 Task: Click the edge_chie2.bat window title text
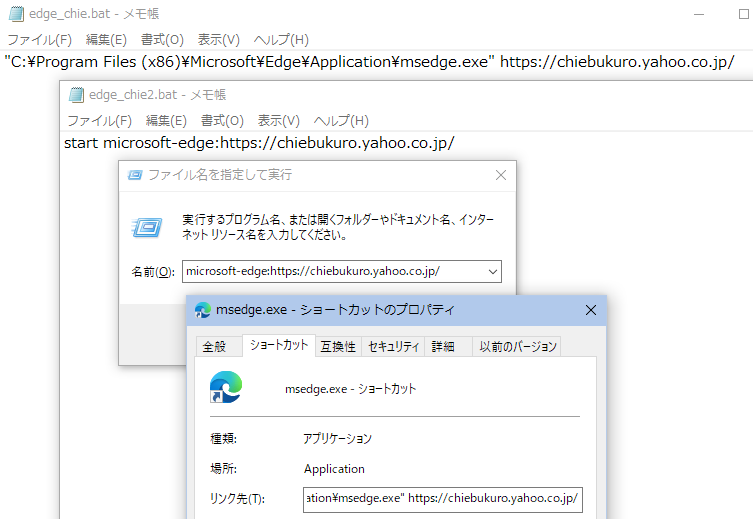coord(158,95)
